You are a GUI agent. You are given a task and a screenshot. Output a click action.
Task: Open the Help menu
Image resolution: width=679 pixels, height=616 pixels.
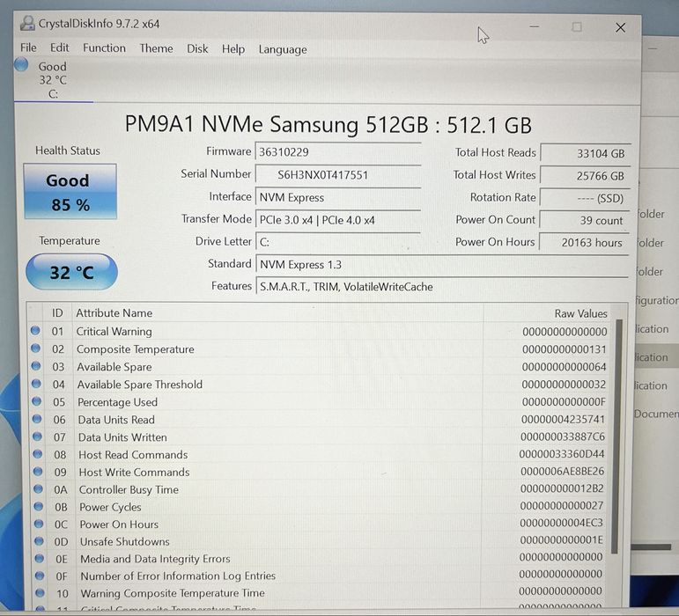(x=233, y=49)
